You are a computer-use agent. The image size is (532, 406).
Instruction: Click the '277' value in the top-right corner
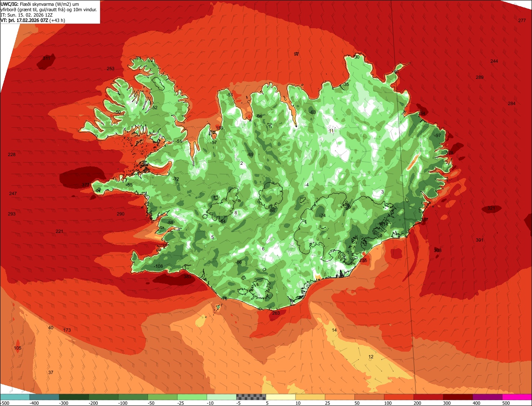pyautogui.click(x=522, y=20)
